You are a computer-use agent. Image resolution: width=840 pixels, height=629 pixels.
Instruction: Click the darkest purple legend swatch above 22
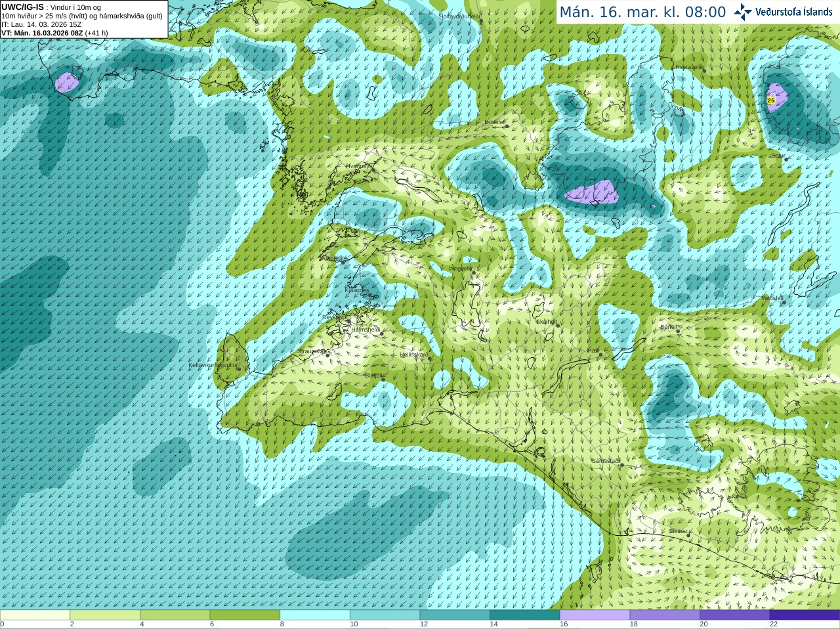pos(805,615)
